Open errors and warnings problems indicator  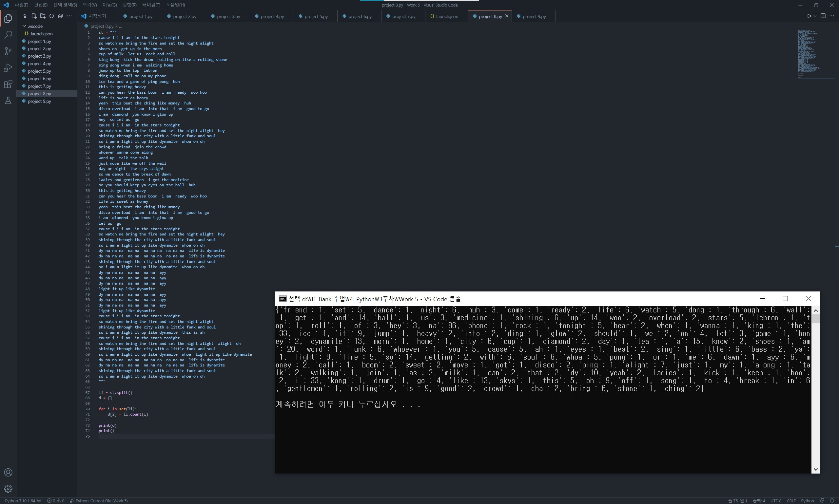click(x=56, y=501)
